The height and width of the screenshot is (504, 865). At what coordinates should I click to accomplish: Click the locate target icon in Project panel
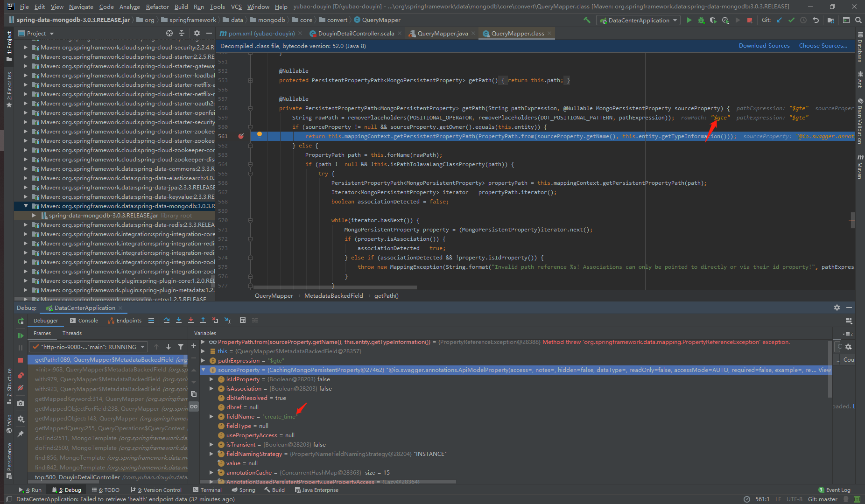pyautogui.click(x=169, y=33)
